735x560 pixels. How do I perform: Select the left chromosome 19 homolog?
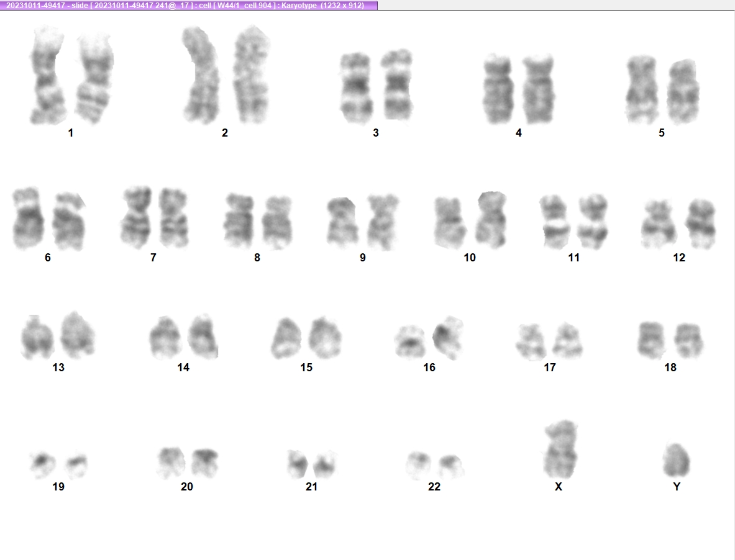[42, 464]
